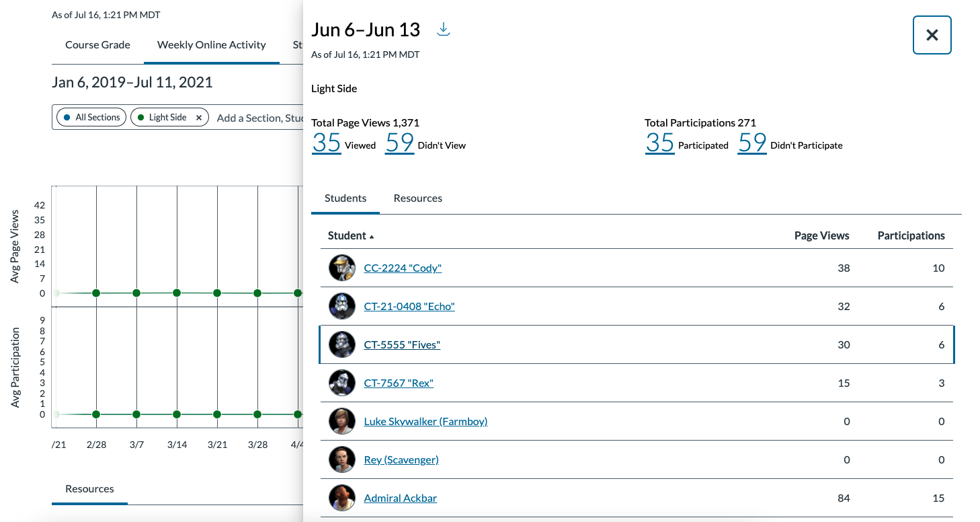This screenshot has height=522, width=980.
Task: Close the weekly detail panel
Action: 932,35
